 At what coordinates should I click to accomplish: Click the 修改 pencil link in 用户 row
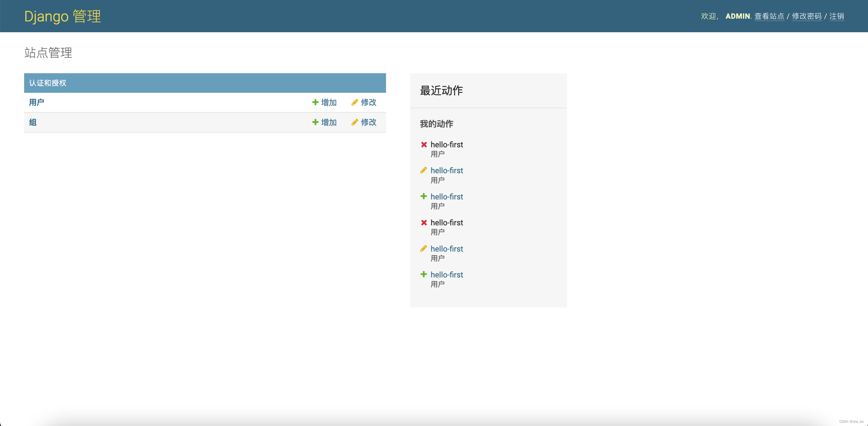364,102
